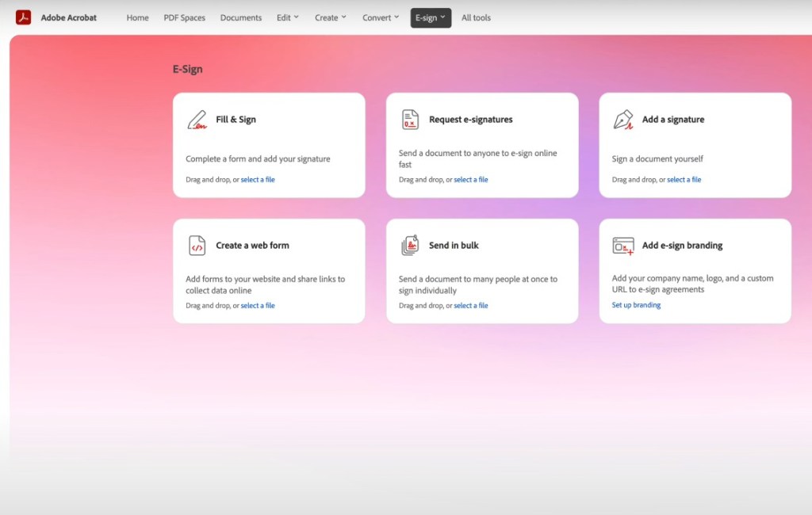This screenshot has height=515, width=812.
Task: Click the Add a signature fountain pen icon
Action: click(623, 120)
